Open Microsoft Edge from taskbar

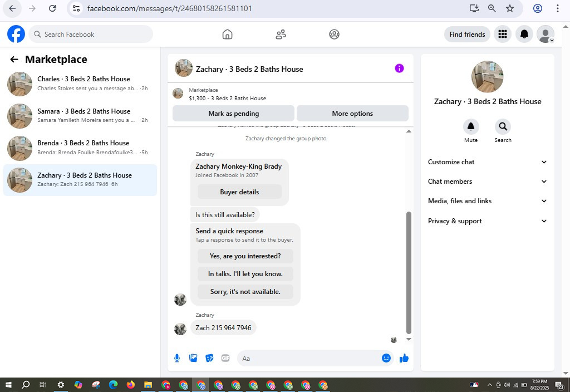[113, 385]
